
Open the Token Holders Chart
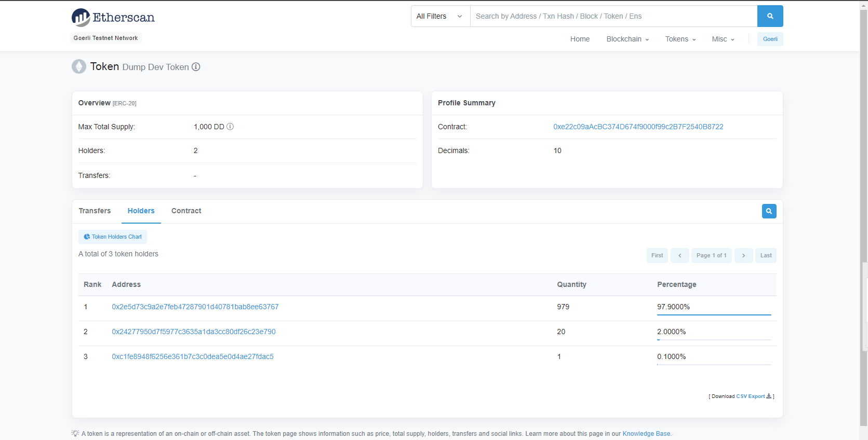tap(113, 237)
